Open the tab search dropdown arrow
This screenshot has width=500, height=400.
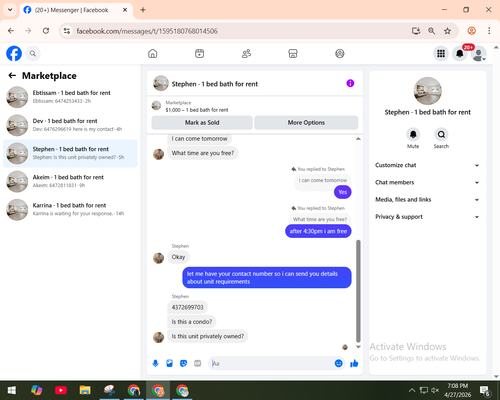(10, 10)
